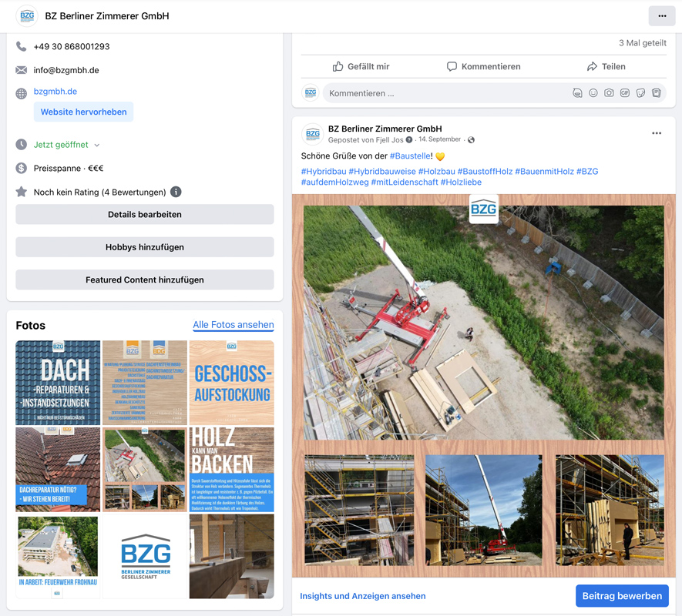Click the BZG avatar beside comment field
Screen dimensions: 682x616
tap(311, 92)
